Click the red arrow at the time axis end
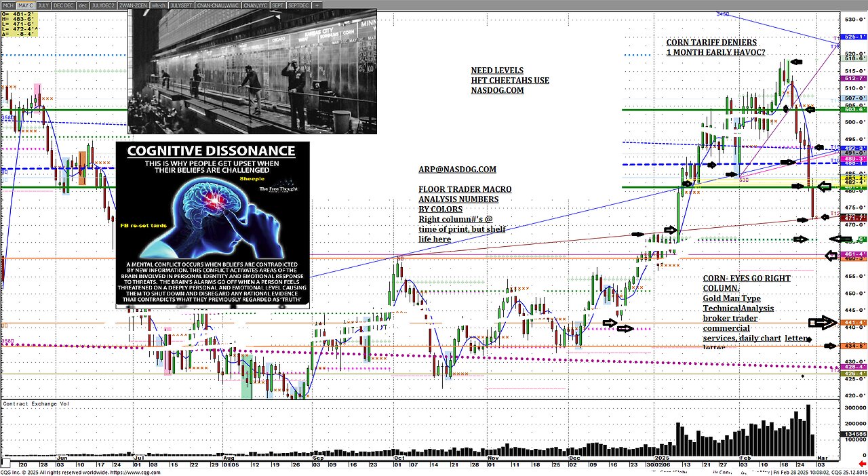The image size is (868, 476). pos(862,462)
